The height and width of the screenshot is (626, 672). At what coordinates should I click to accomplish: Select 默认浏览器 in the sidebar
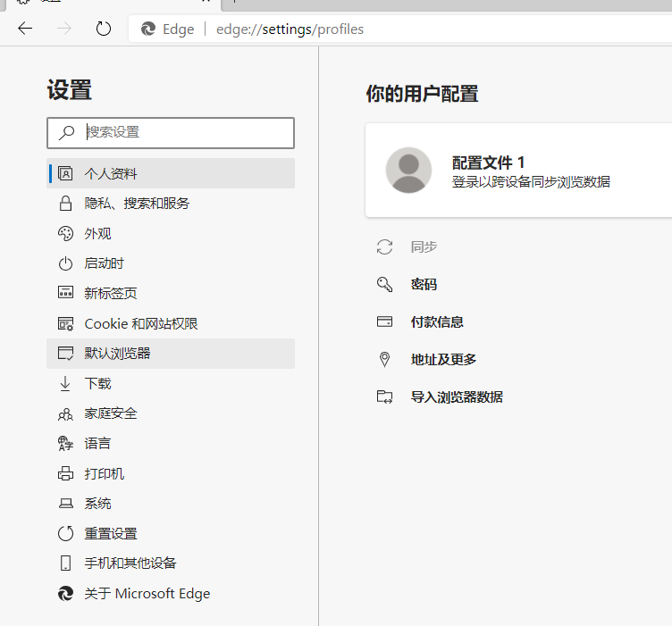[117, 354]
